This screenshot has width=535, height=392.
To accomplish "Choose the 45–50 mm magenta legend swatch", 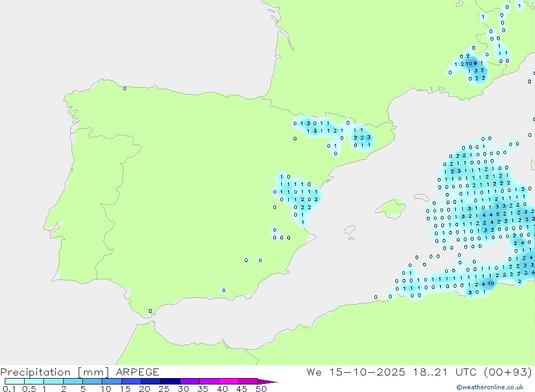I will [x=248, y=381].
